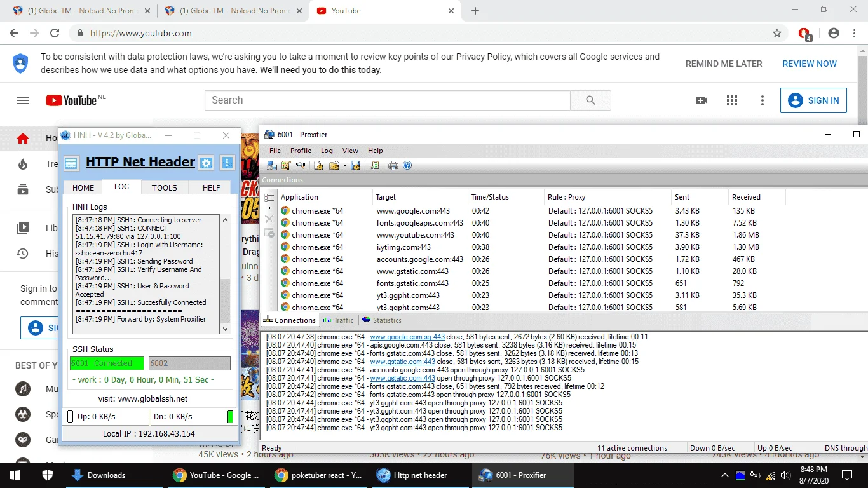Click the HNH Logs scrollbar down arrow
868x488 pixels.
click(225, 329)
